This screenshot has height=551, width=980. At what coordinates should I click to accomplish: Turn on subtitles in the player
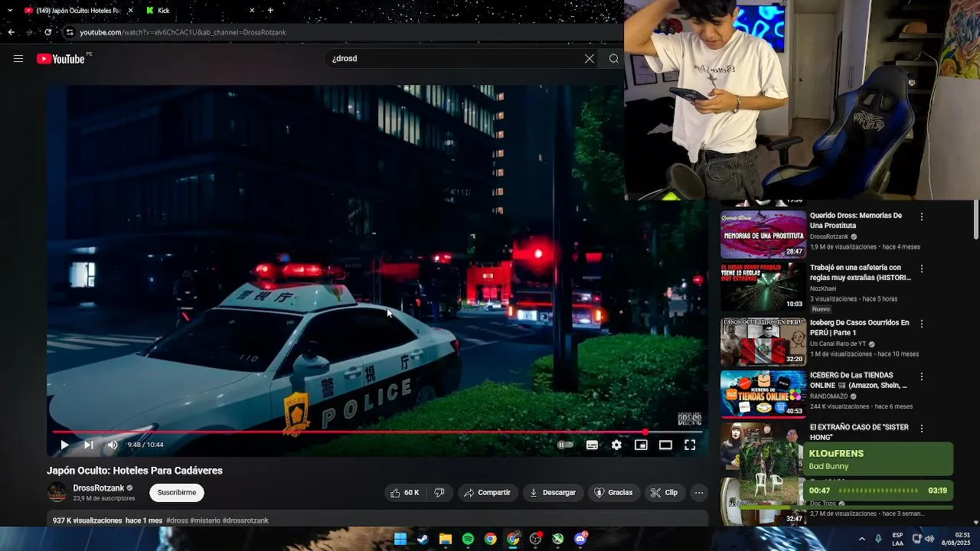[592, 445]
